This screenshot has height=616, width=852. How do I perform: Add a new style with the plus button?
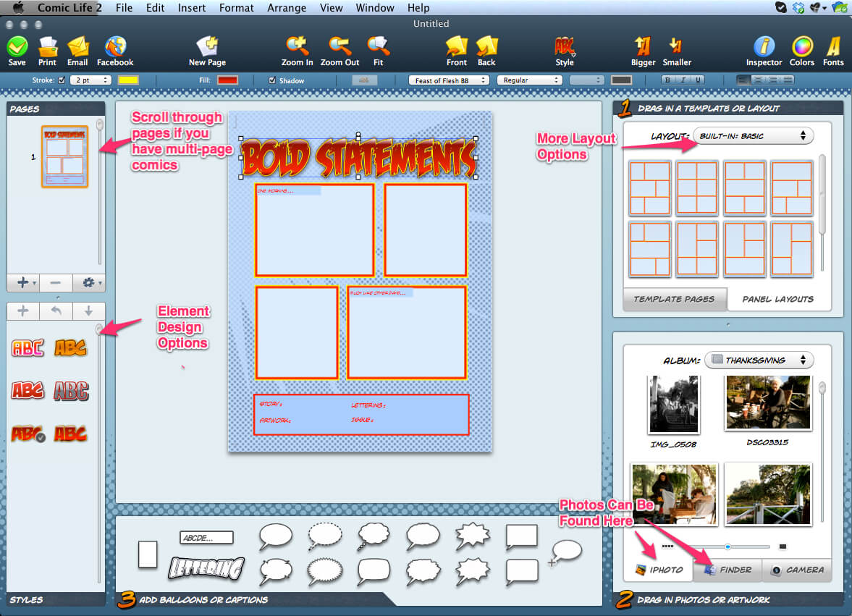point(23,311)
